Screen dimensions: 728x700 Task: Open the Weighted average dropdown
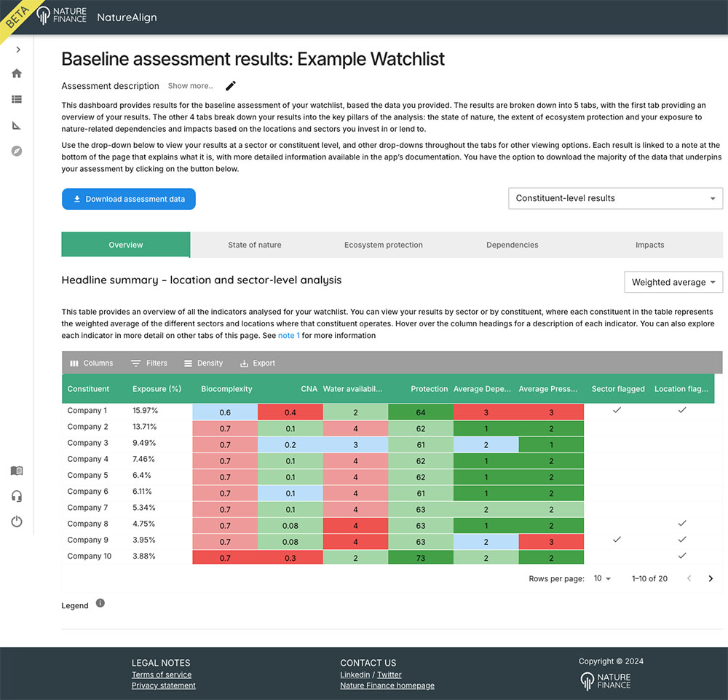click(x=673, y=283)
